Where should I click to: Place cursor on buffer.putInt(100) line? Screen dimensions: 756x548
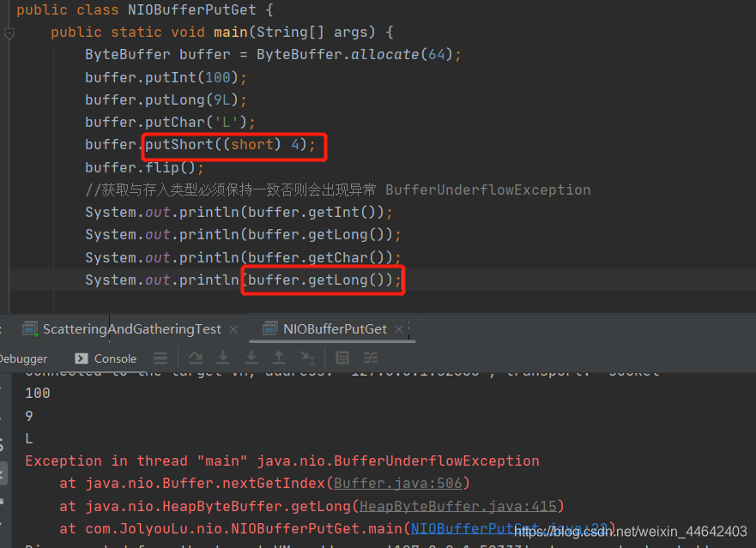[166, 77]
